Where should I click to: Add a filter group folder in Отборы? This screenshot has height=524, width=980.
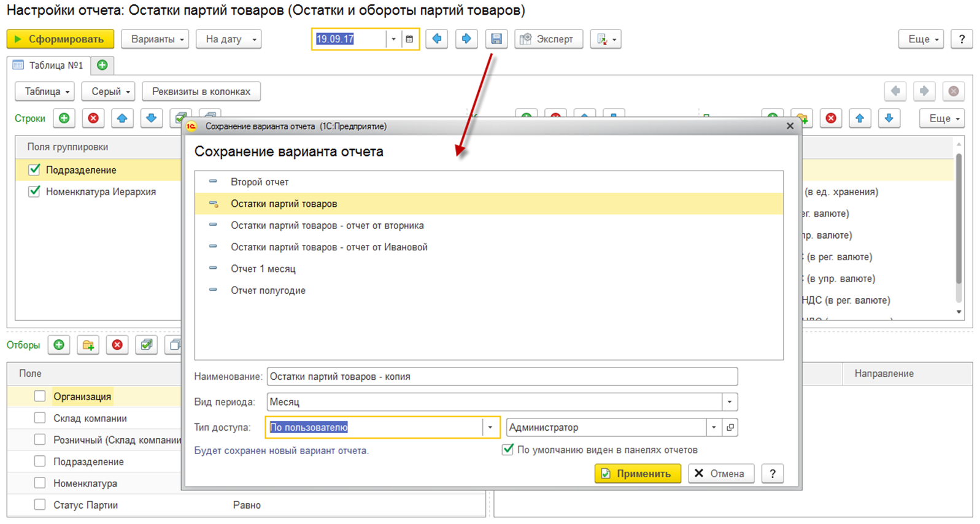[88, 345]
